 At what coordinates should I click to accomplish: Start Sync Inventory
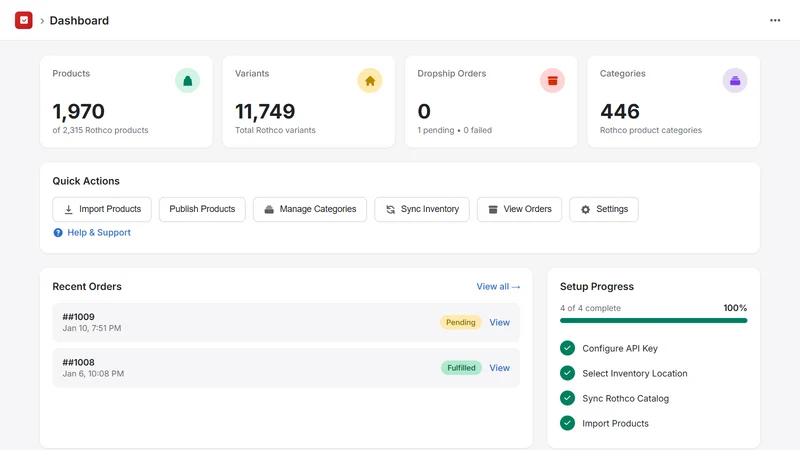[422, 209]
